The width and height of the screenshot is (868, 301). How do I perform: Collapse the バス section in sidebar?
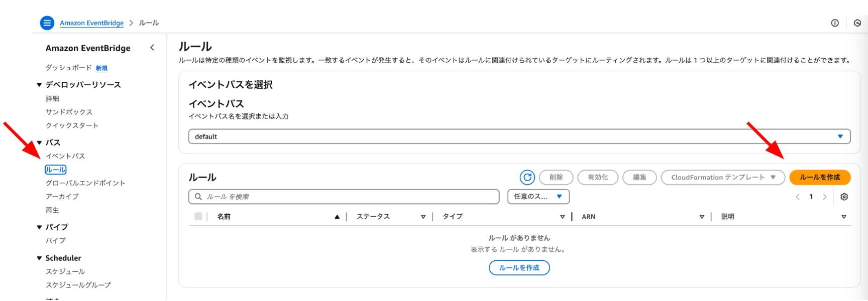point(40,142)
